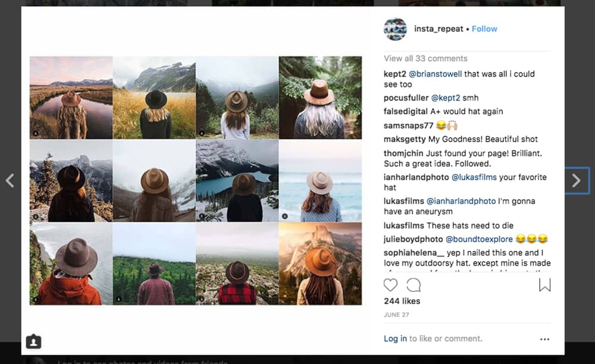Visit commenter lukasfilms' profile from aneurysm comment
Image resolution: width=595 pixels, height=364 pixels.
(404, 201)
